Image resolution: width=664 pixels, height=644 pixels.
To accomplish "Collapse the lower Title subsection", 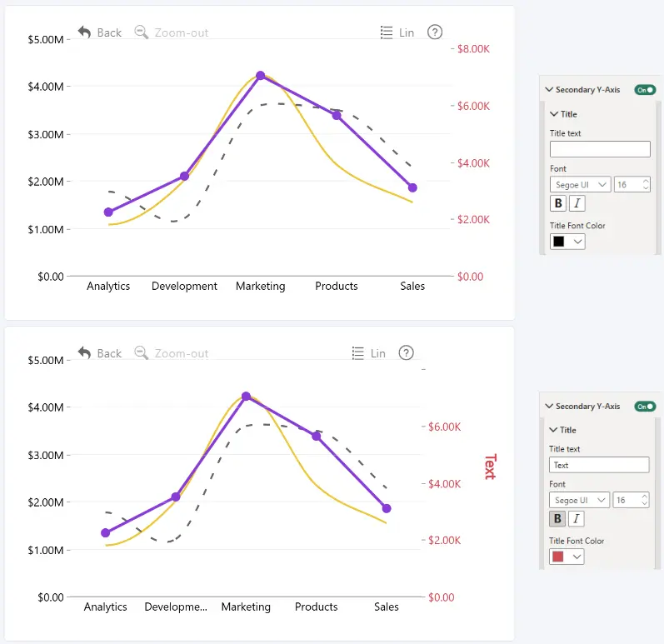I will (553, 430).
